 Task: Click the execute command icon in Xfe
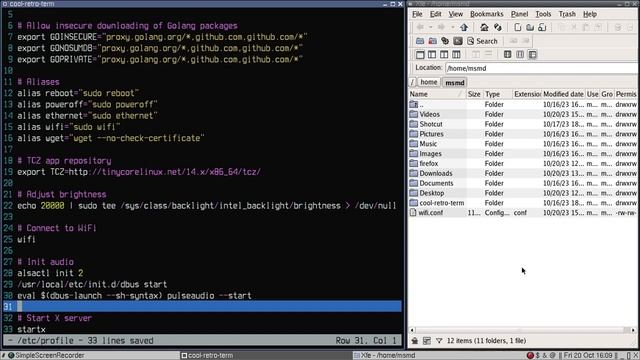pyautogui.click(x=445, y=41)
